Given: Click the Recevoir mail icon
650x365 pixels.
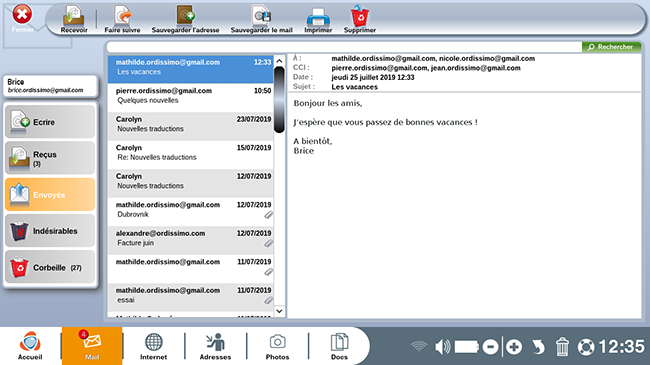Looking at the screenshot, I should click(x=74, y=19).
